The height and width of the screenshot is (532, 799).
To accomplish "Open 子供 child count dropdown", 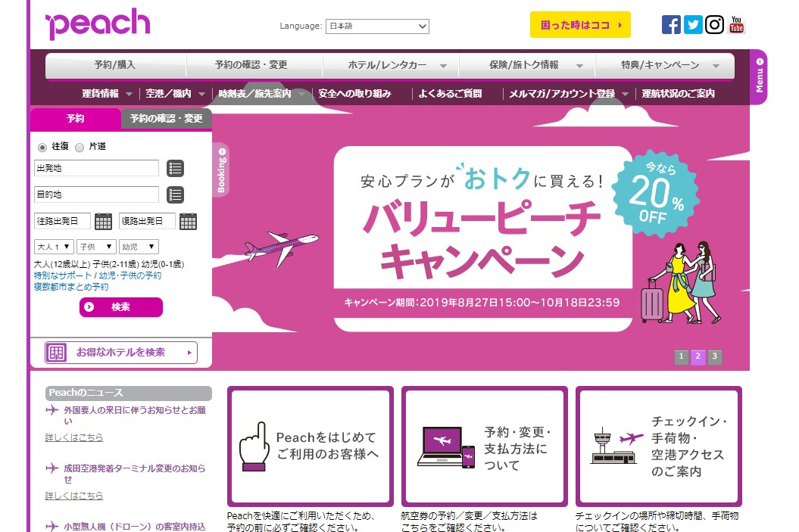I will pos(96,247).
